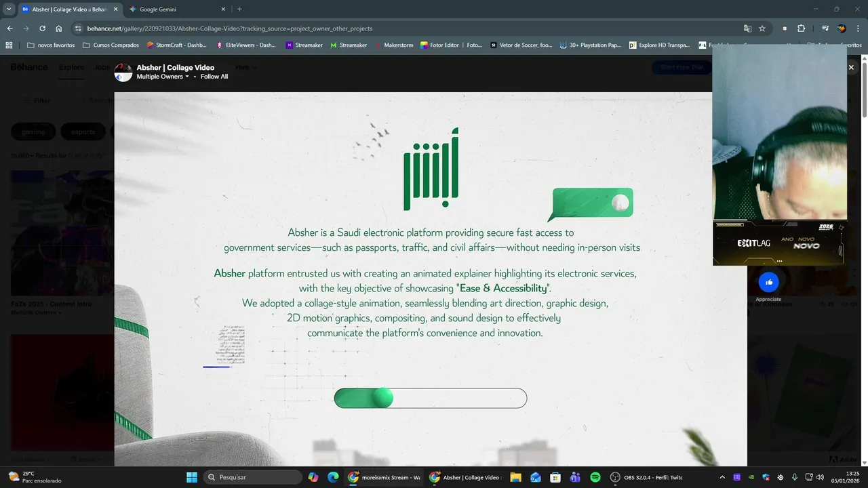Click the blue Appreciate thumbs-up button

[x=768, y=282]
